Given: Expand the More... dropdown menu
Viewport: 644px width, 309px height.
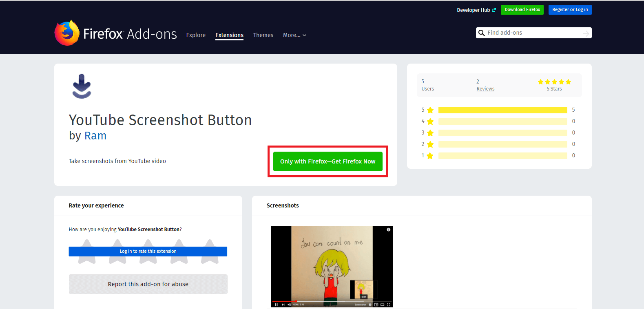Looking at the screenshot, I should pyautogui.click(x=294, y=35).
